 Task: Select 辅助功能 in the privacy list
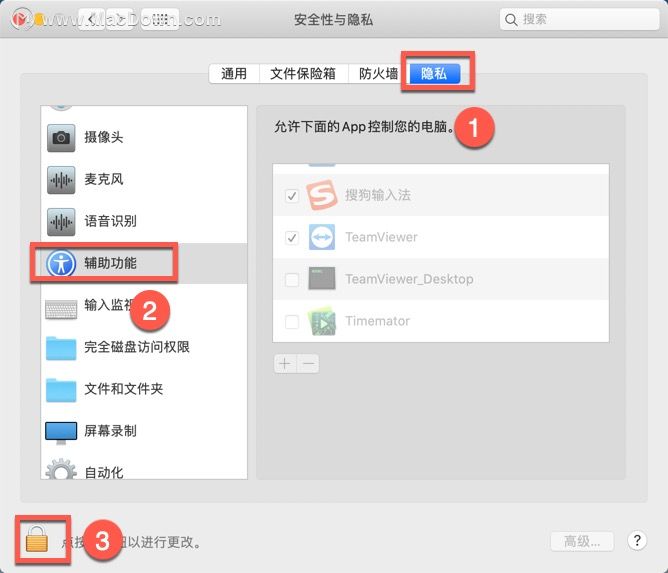(x=144, y=263)
